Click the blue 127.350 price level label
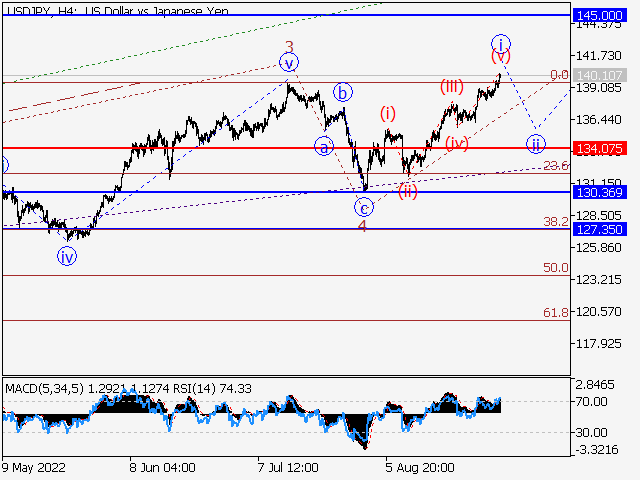Screen dimensions: 640x480 click(x=599, y=229)
